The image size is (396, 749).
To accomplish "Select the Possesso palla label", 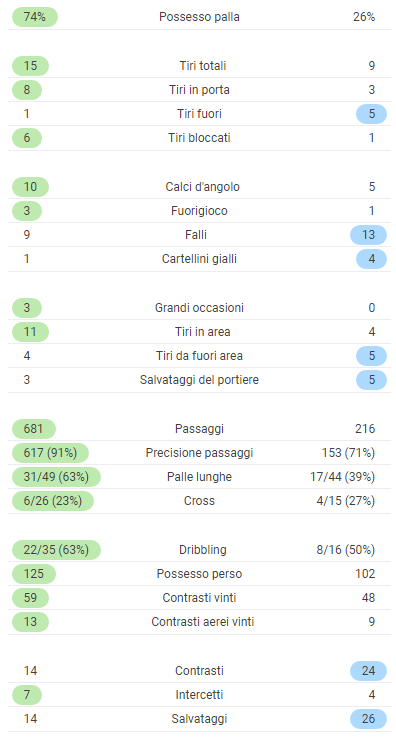I will [199, 17].
